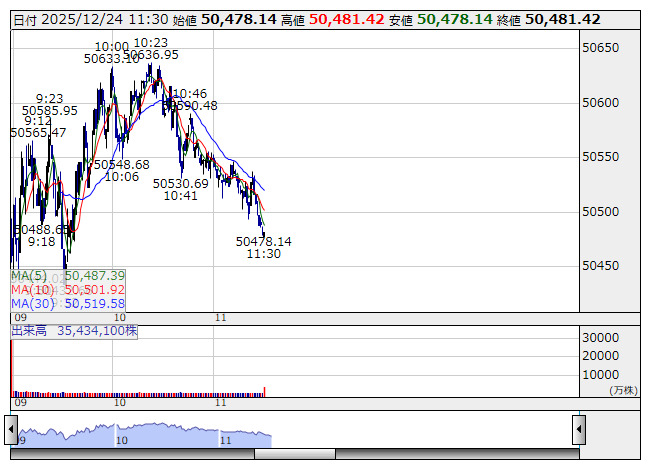Click the 10 label inside the navigator
The width and height of the screenshot is (653, 470).
pyautogui.click(x=122, y=440)
